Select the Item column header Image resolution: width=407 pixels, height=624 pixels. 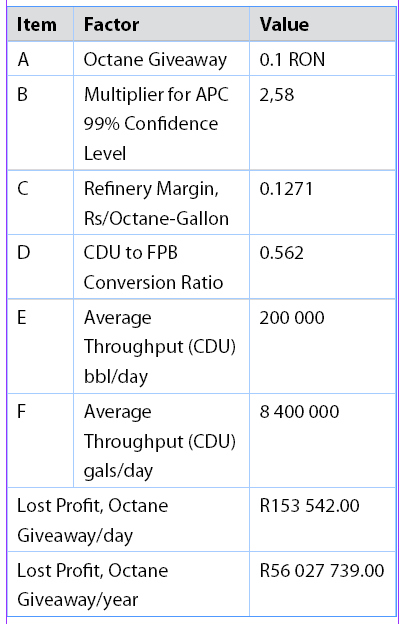40,24
